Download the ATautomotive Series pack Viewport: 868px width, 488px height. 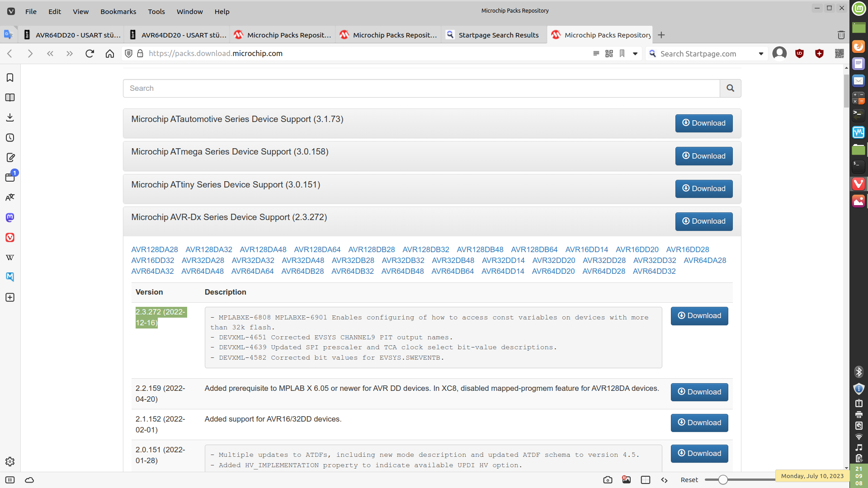click(704, 123)
